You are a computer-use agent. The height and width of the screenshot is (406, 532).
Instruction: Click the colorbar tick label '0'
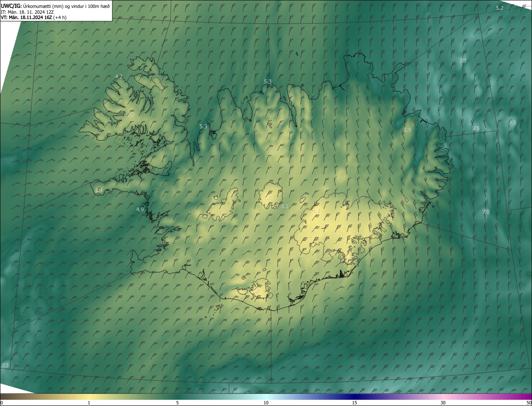(2, 403)
